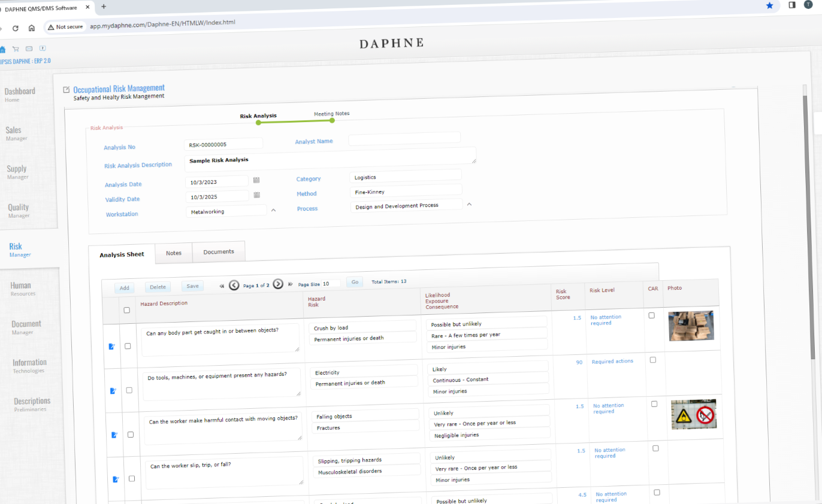Click the Add button
822x504 pixels.
(124, 288)
